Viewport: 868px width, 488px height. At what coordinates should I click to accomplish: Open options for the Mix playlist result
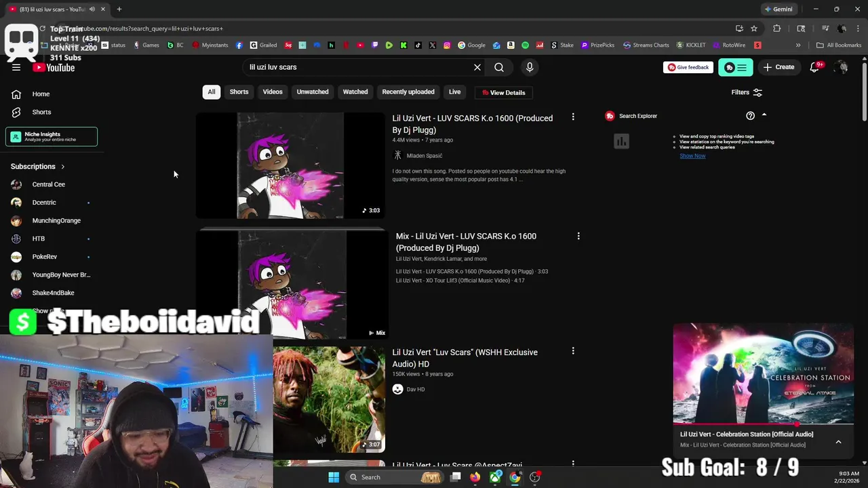click(578, 236)
